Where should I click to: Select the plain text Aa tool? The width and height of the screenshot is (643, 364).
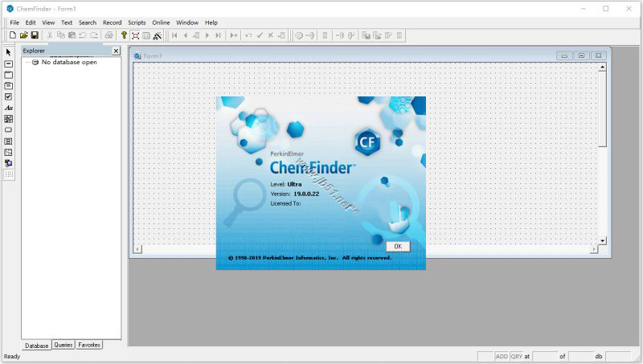click(9, 108)
